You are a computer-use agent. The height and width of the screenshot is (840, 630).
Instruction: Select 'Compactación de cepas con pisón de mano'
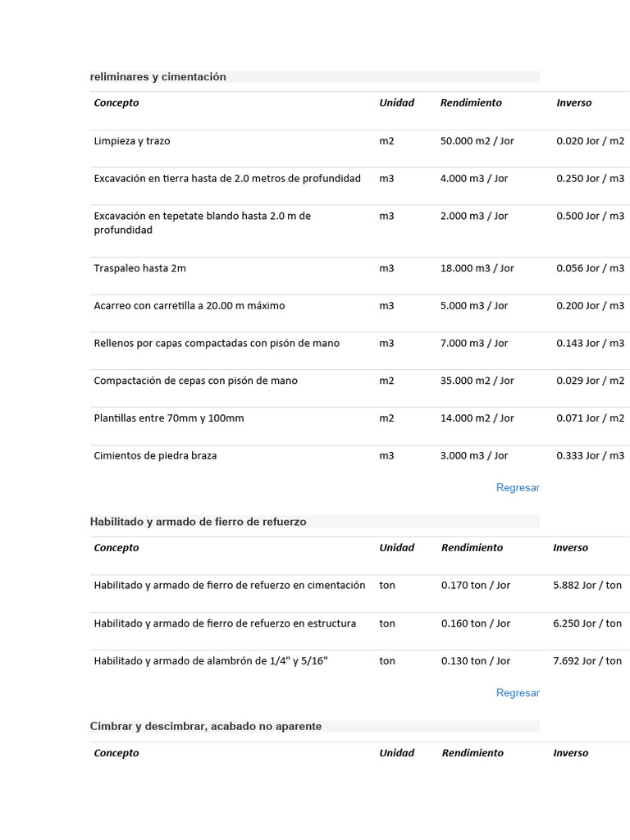click(x=196, y=381)
